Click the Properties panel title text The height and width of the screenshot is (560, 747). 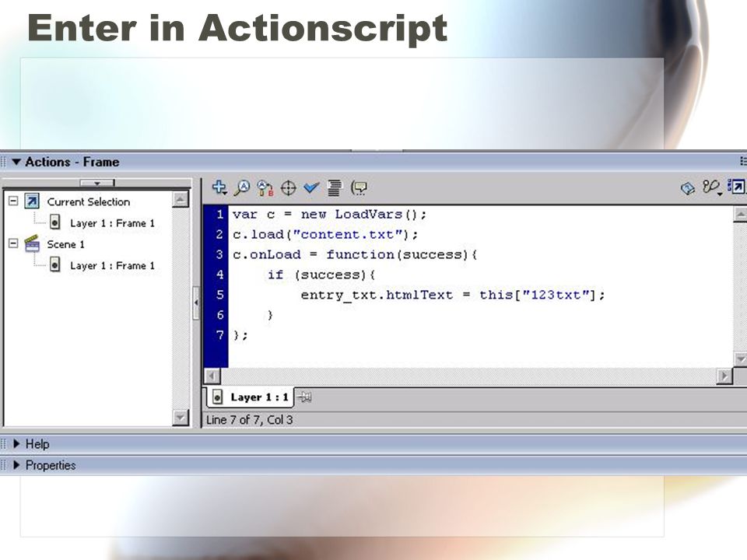pyautogui.click(x=51, y=465)
